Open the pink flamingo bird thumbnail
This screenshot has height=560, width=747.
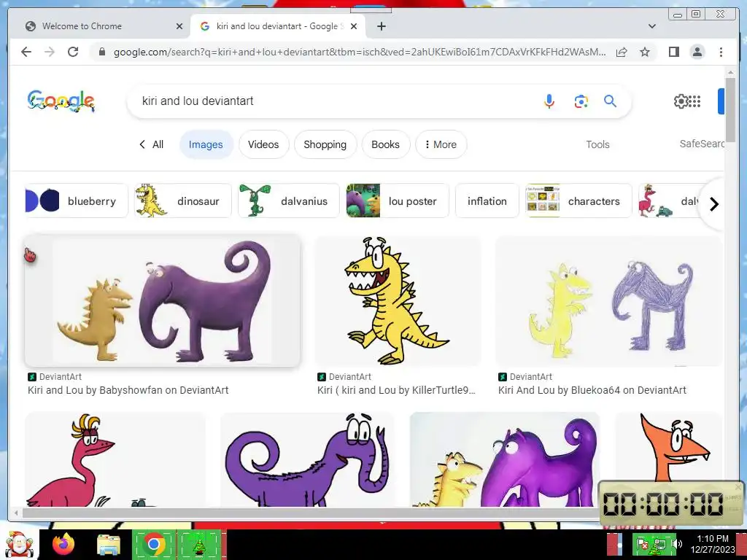115,459
